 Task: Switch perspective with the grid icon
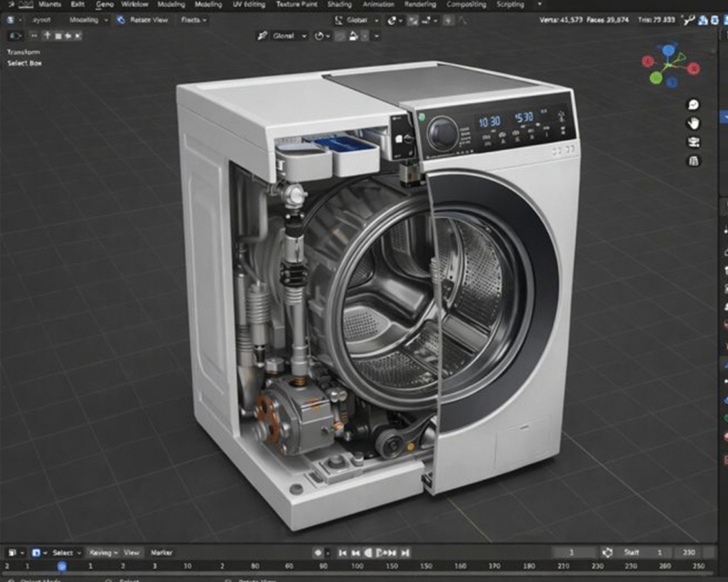692,161
